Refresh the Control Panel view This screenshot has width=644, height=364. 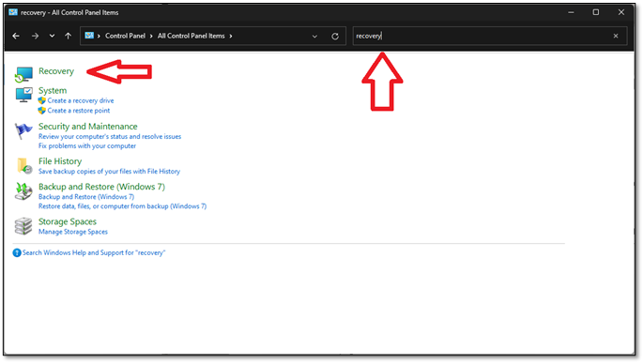pyautogui.click(x=335, y=36)
